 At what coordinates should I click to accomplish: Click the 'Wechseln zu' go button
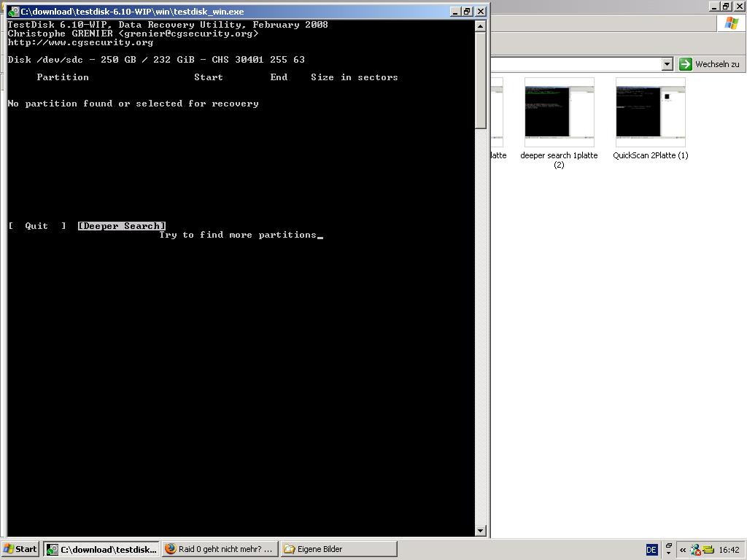pyautogui.click(x=710, y=64)
